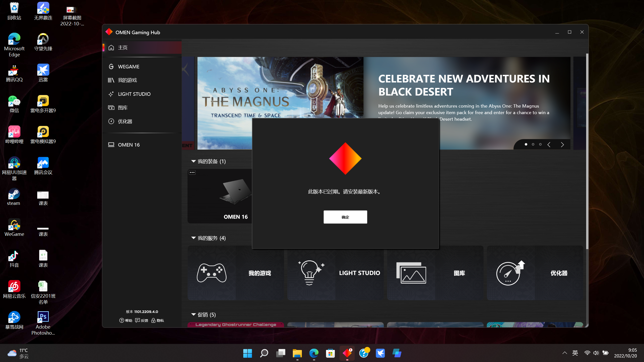Viewport: 644px width, 362px height.
Task: Select the third banner page dot
Action: [x=540, y=144]
